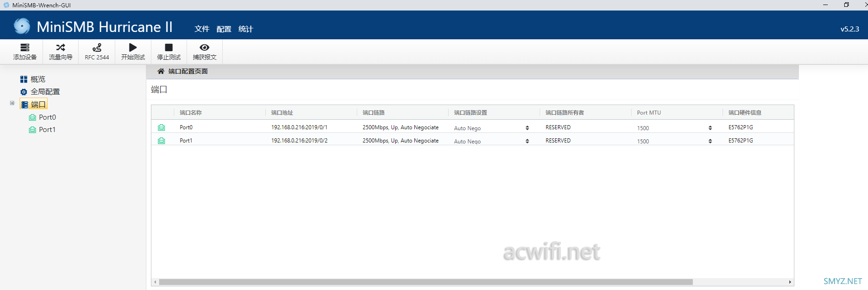The width and height of the screenshot is (868, 290).
Task: Click the 端口名称 column header
Action: [x=191, y=112]
